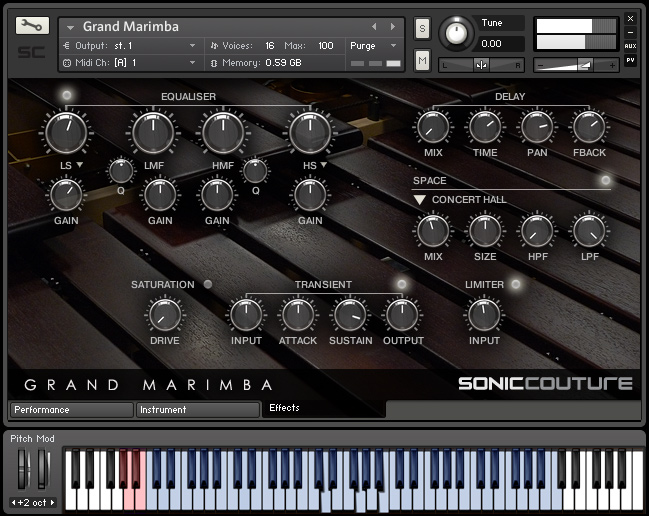Adjust the Space HPF knob
This screenshot has height=516, width=649.
click(537, 231)
